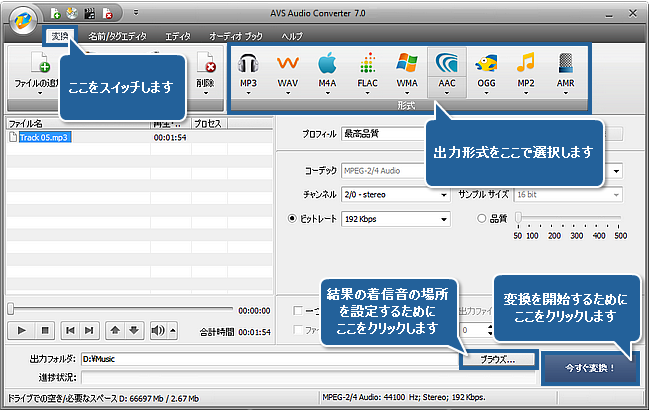
Task: Switch to the 変換 tab
Action: click(60, 36)
